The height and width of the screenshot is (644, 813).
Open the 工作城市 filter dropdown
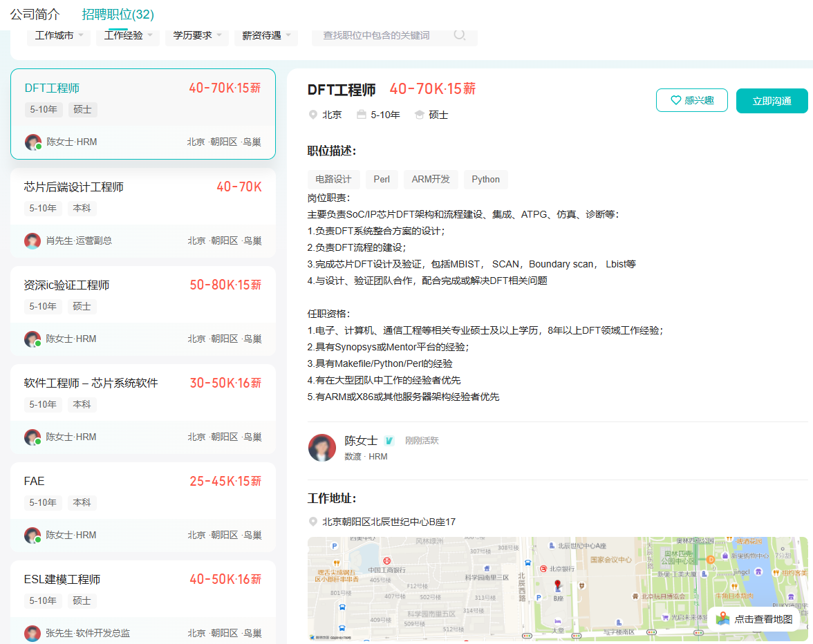(59, 35)
